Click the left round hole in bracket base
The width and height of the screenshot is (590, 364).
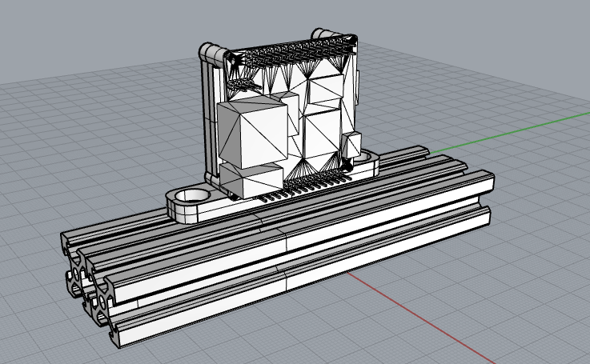point(192,195)
